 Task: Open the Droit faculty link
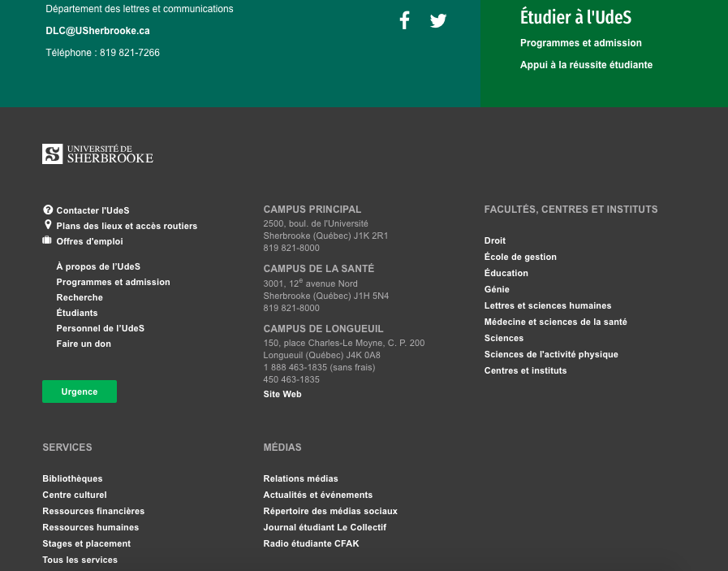coord(495,240)
